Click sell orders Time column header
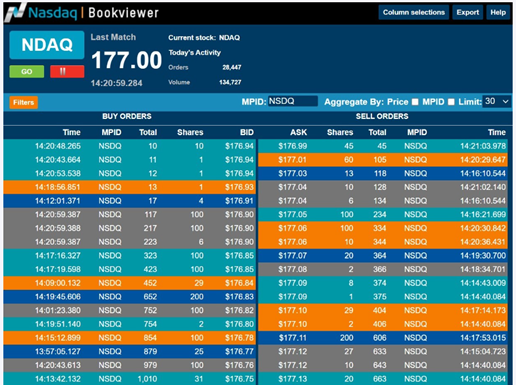Image resolution: width=516 pixels, height=385 pixels. tap(497, 132)
